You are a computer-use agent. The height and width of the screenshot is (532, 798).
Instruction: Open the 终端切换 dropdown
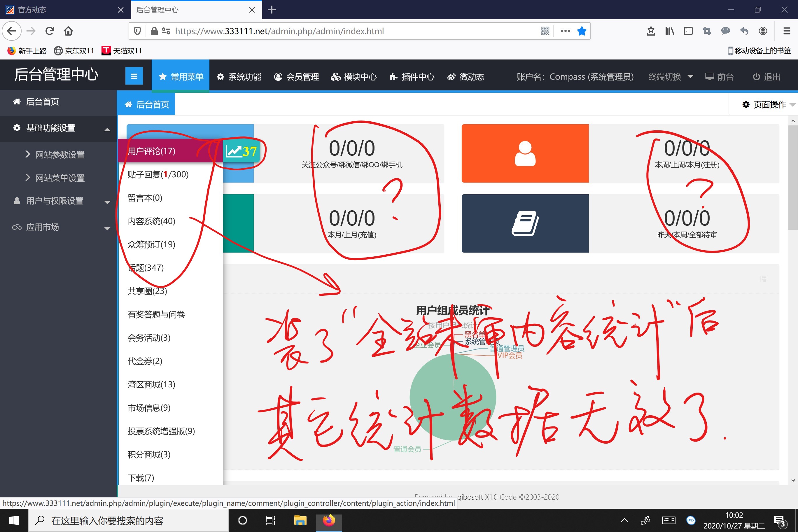click(670, 77)
